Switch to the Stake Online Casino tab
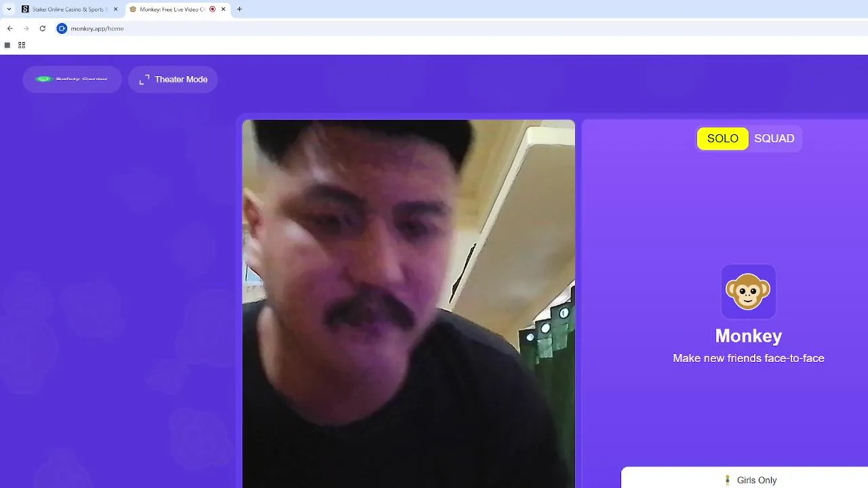Screen dimensions: 868x488 point(70,9)
